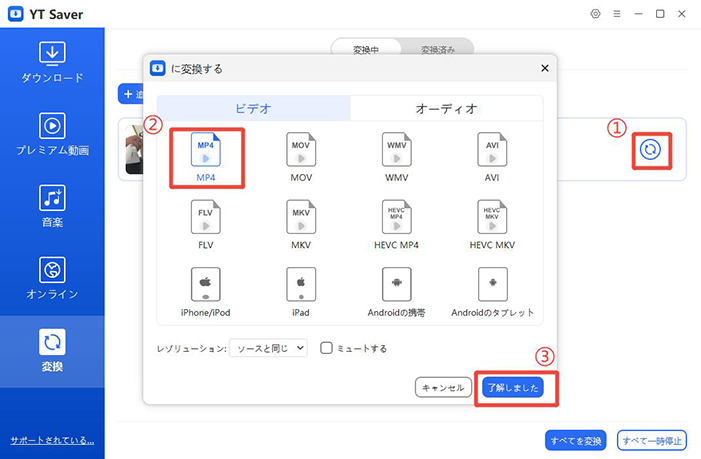
Task: Choose the iPad device preset
Action: [x=301, y=284]
